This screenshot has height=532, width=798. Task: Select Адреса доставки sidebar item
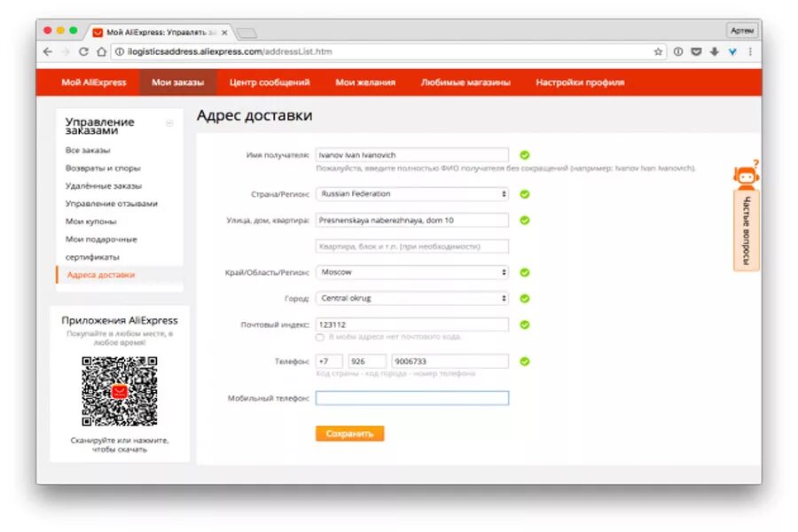point(101,275)
